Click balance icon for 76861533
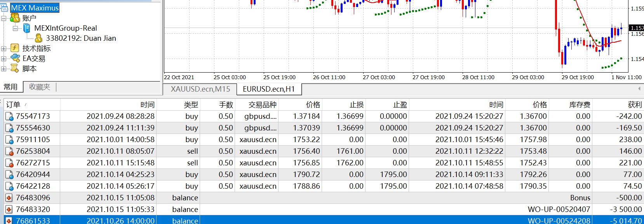The height and width of the screenshot is (224, 644). (x=9, y=220)
